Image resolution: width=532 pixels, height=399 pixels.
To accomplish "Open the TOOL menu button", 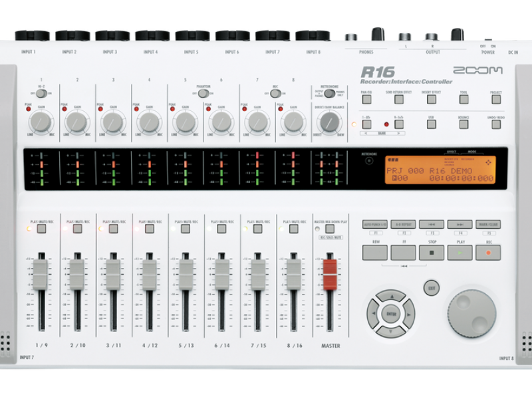I will click(x=464, y=99).
